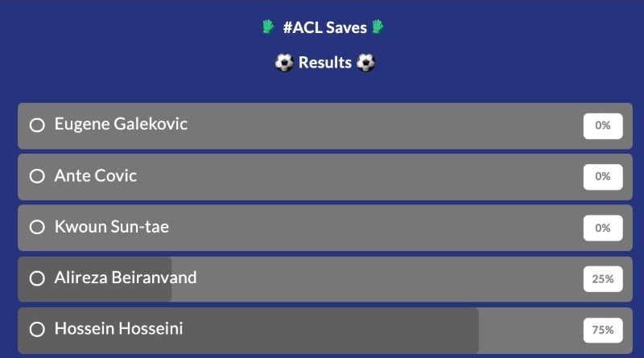Viewport: 644px width, 358px height.
Task: Click the Results heading text
Action: click(325, 63)
